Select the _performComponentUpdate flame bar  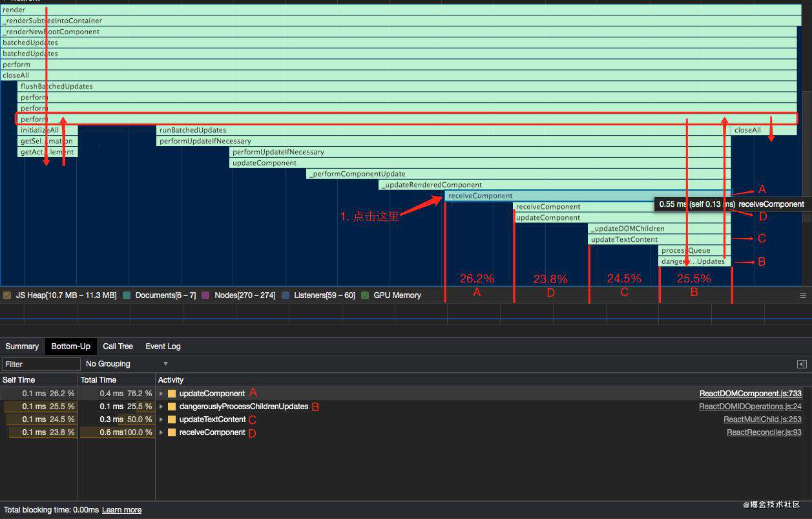519,174
